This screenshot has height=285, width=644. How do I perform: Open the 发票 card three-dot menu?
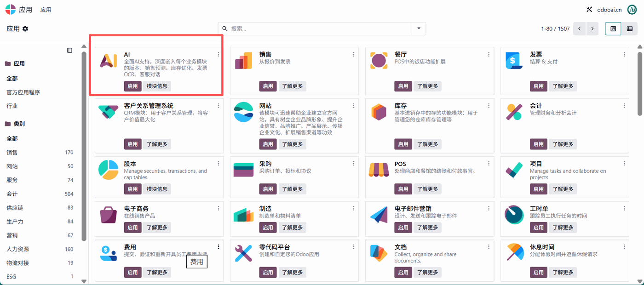624,54
